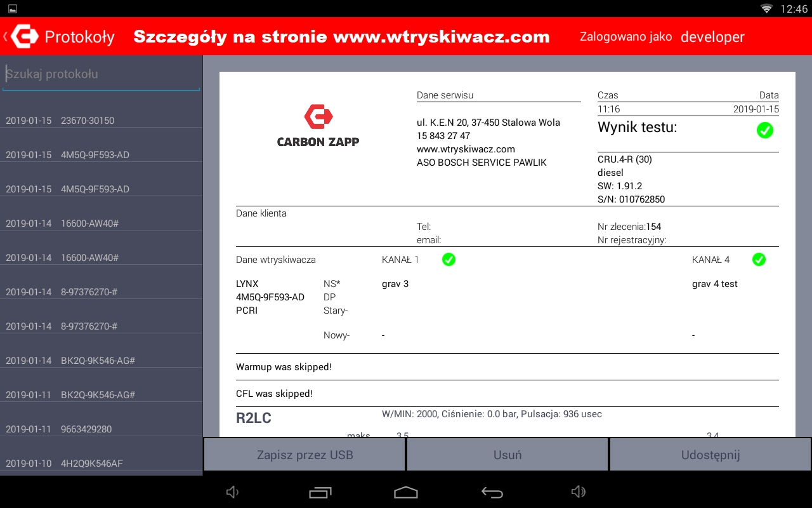Open the Android recent apps button
Image resolution: width=812 pixels, height=508 pixels.
320,492
